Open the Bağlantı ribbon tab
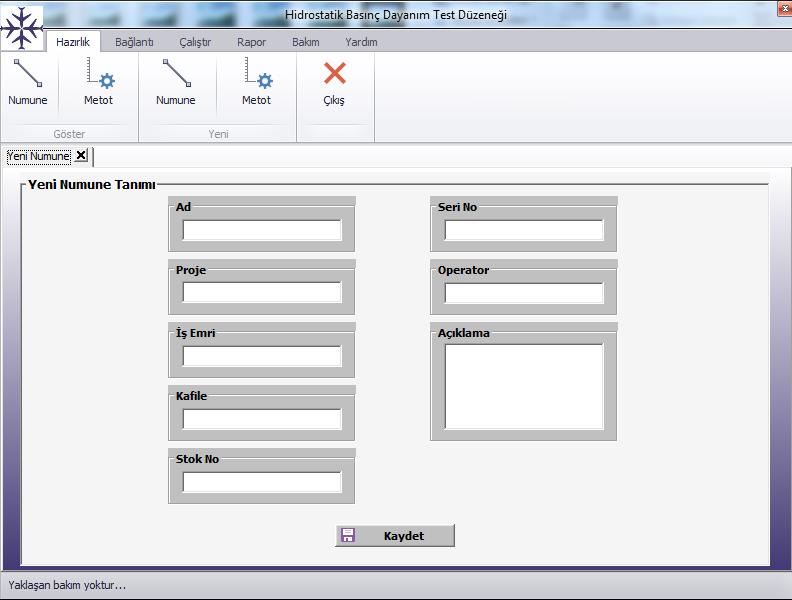Viewport: 792px width, 600px height. 134,42
